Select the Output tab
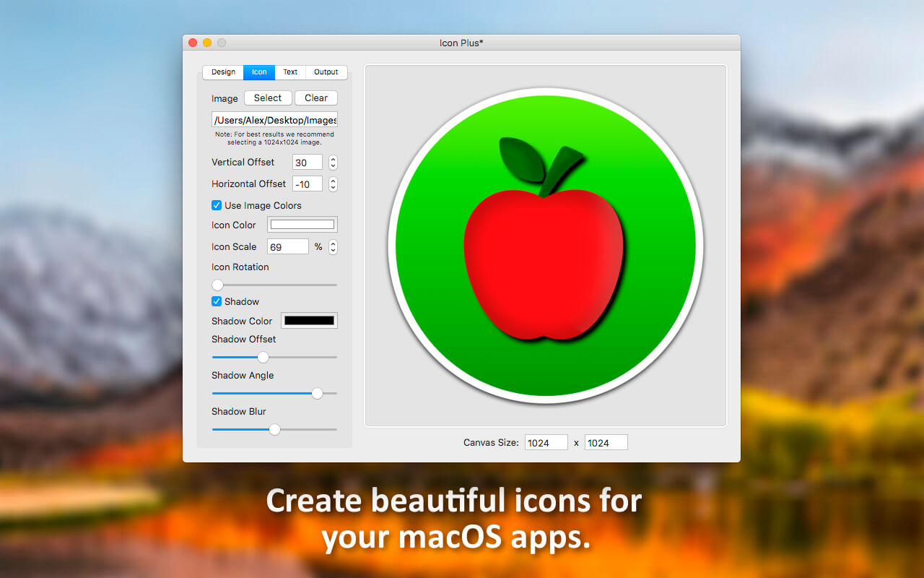The height and width of the screenshot is (578, 924). pos(326,72)
